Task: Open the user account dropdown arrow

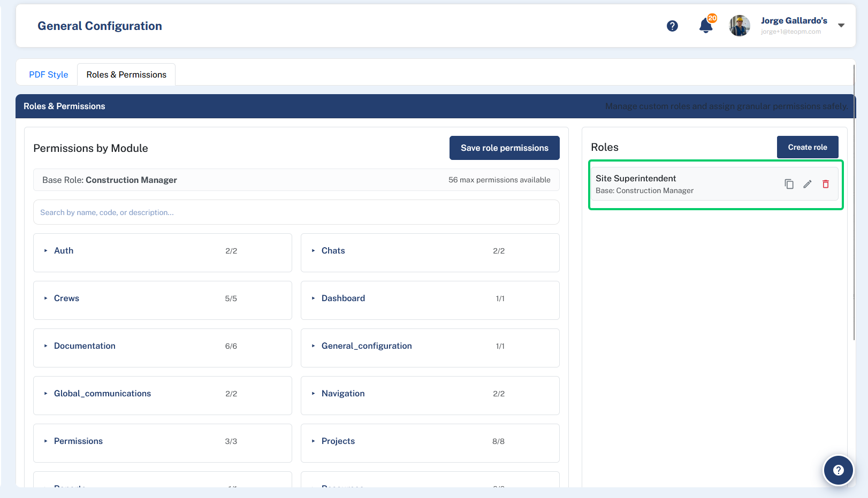Action: (841, 26)
